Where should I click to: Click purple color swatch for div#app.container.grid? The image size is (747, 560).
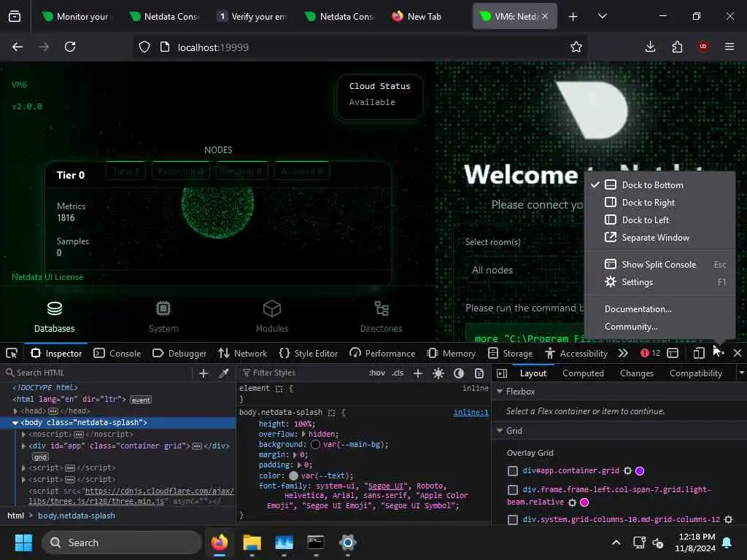640,471
